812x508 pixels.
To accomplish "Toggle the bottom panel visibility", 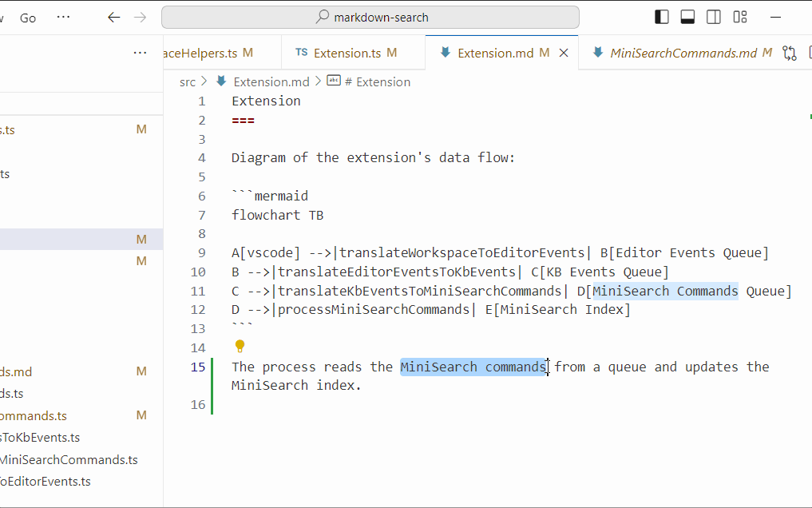I will point(687,17).
